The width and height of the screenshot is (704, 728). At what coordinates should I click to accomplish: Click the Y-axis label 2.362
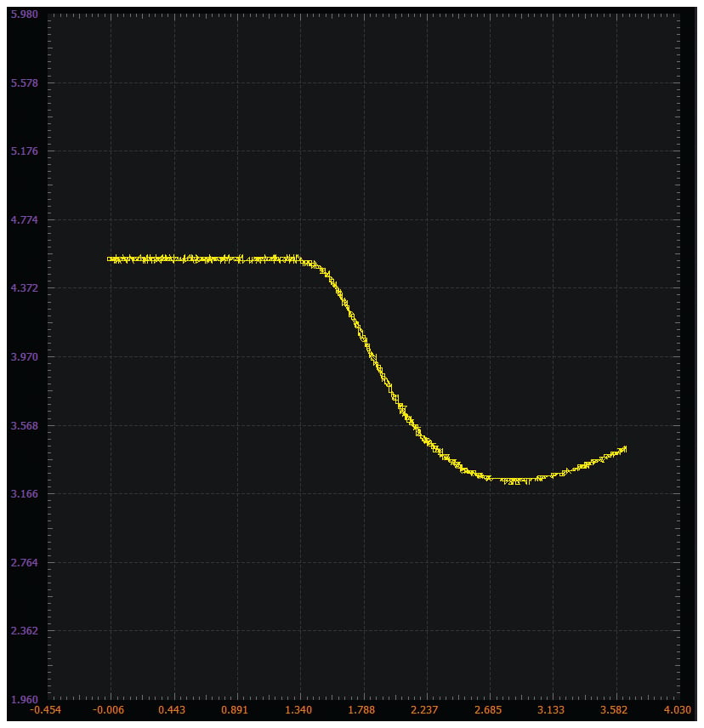click(25, 630)
